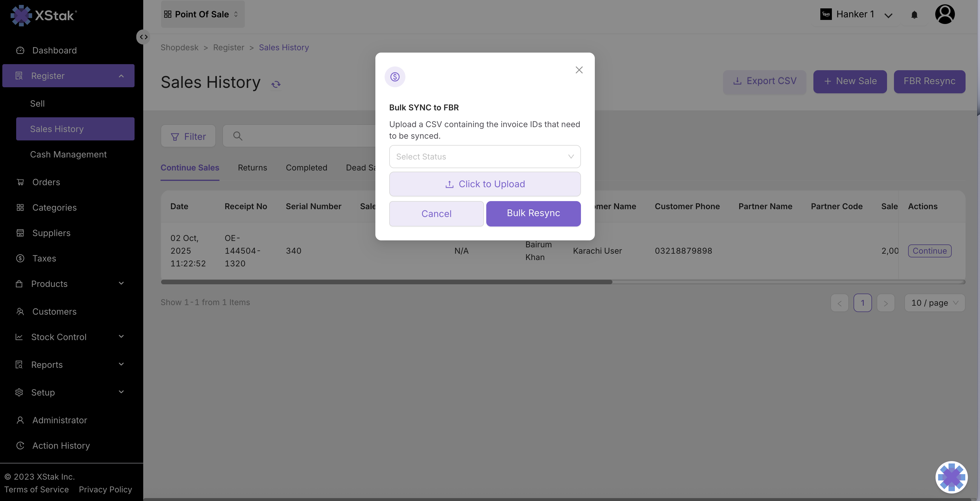This screenshot has width=980, height=501.
Task: Open the Hanker 1 store dropdown
Action: tap(856, 14)
